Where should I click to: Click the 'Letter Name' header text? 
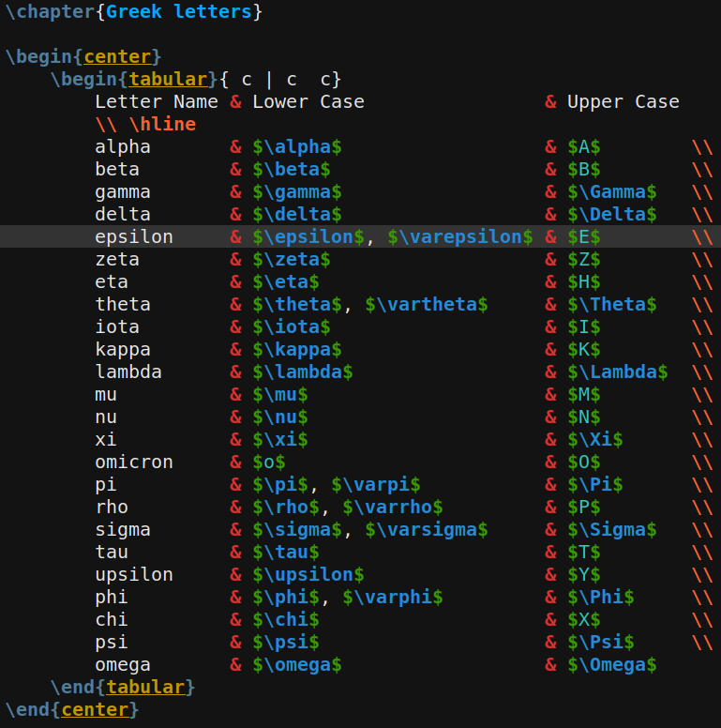(157, 101)
